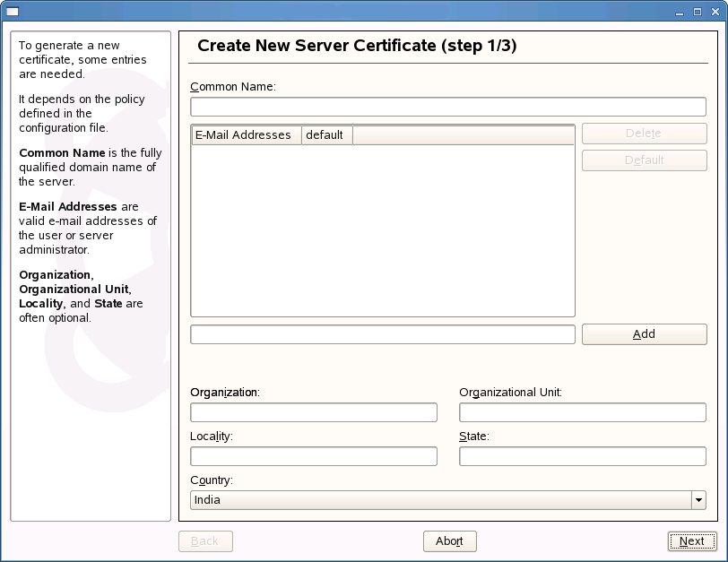Image resolution: width=728 pixels, height=562 pixels.
Task: Select the State input field
Action: (583, 456)
